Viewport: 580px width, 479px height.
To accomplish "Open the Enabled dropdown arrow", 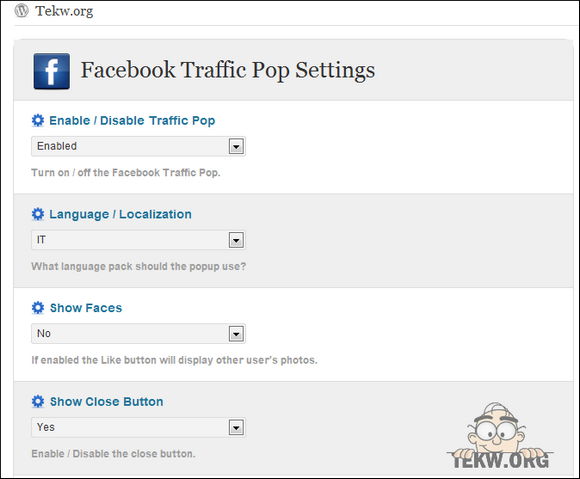I will (x=236, y=146).
